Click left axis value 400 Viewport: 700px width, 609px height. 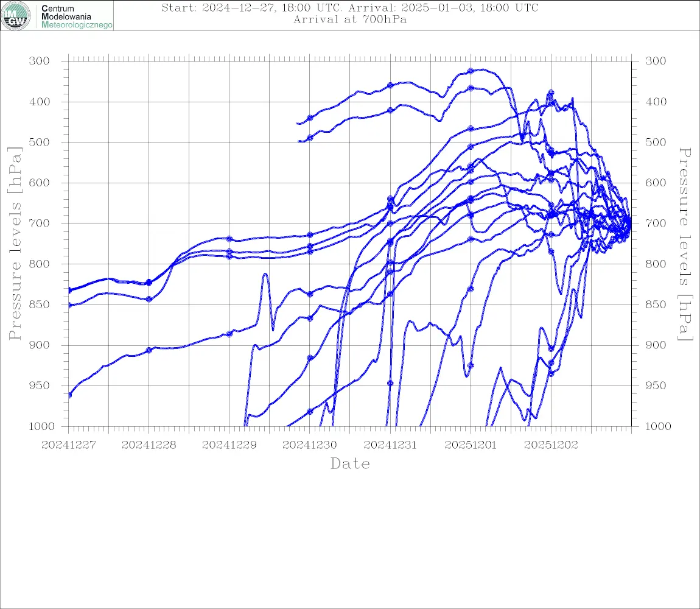tap(40, 102)
